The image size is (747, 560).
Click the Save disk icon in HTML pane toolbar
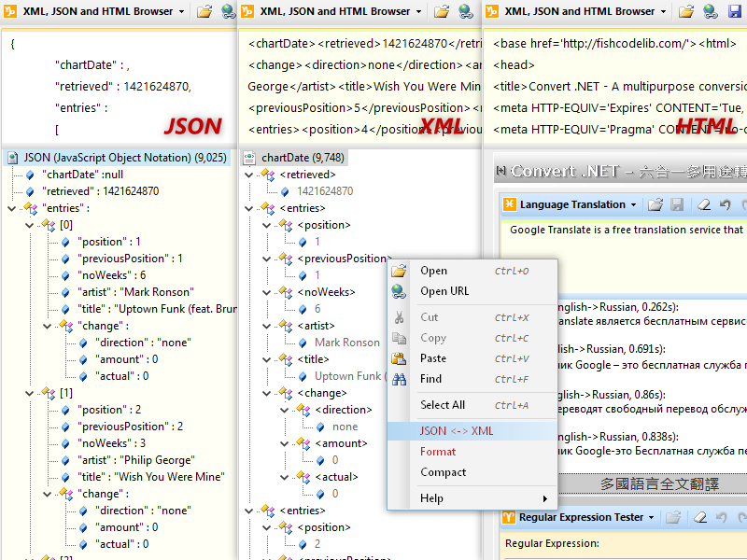735,11
